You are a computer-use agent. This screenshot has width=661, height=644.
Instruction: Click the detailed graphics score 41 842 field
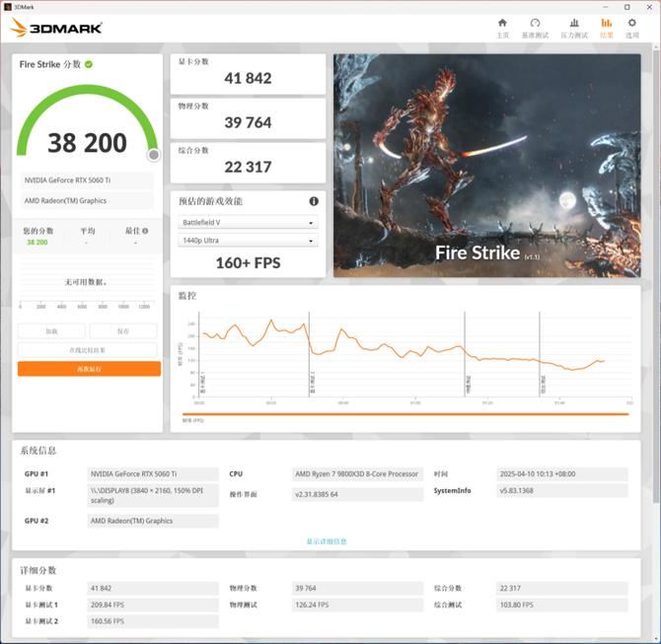click(153, 589)
